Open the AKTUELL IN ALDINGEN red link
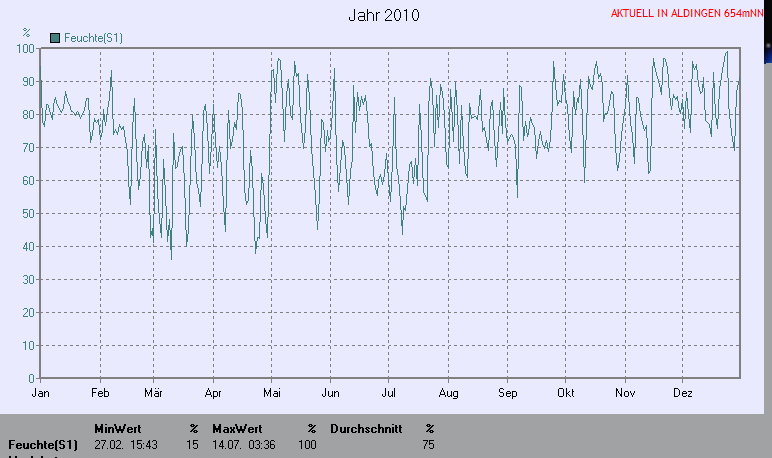772x458 pixels. pyautogui.click(x=687, y=14)
